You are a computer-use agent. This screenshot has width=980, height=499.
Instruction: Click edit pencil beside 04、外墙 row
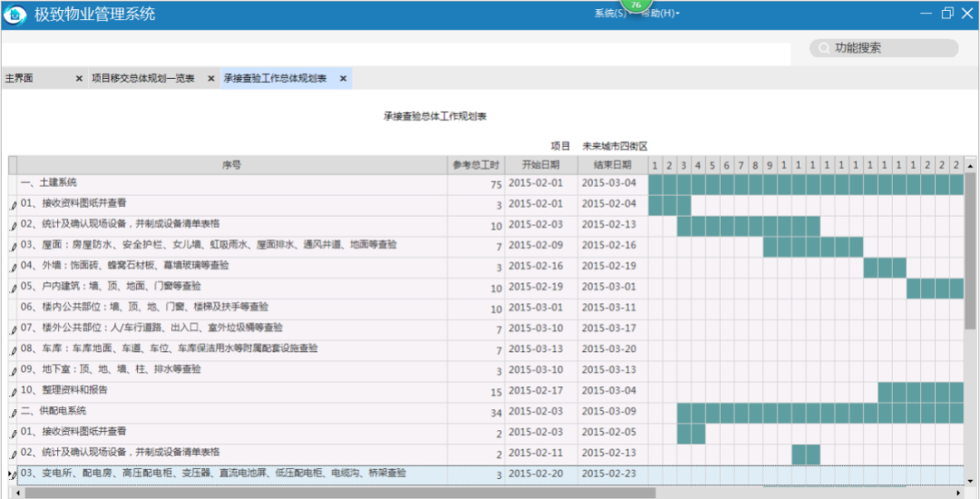[x=13, y=268]
